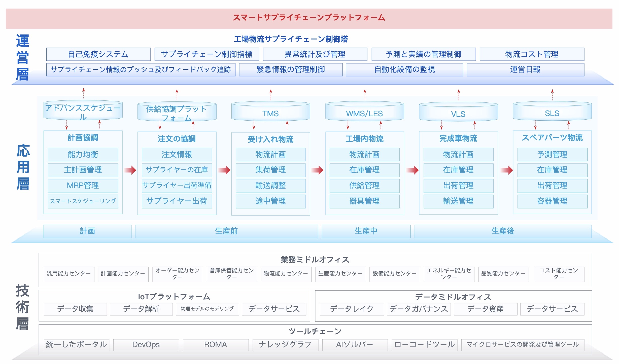
Task: Select オーダー能力センター box
Action: click(x=178, y=274)
